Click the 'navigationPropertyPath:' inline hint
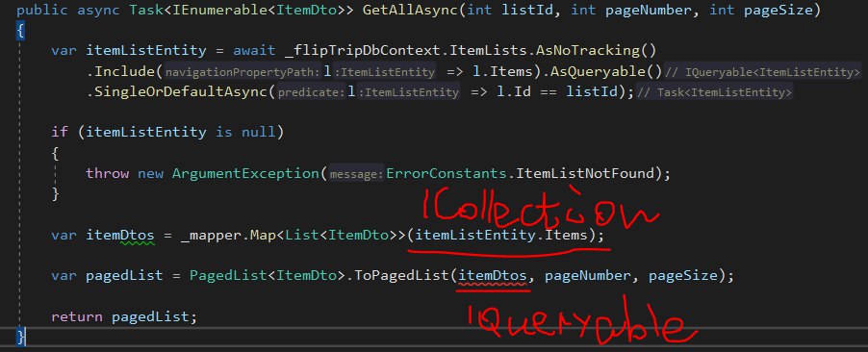This screenshot has width=868, height=352. click(x=243, y=72)
